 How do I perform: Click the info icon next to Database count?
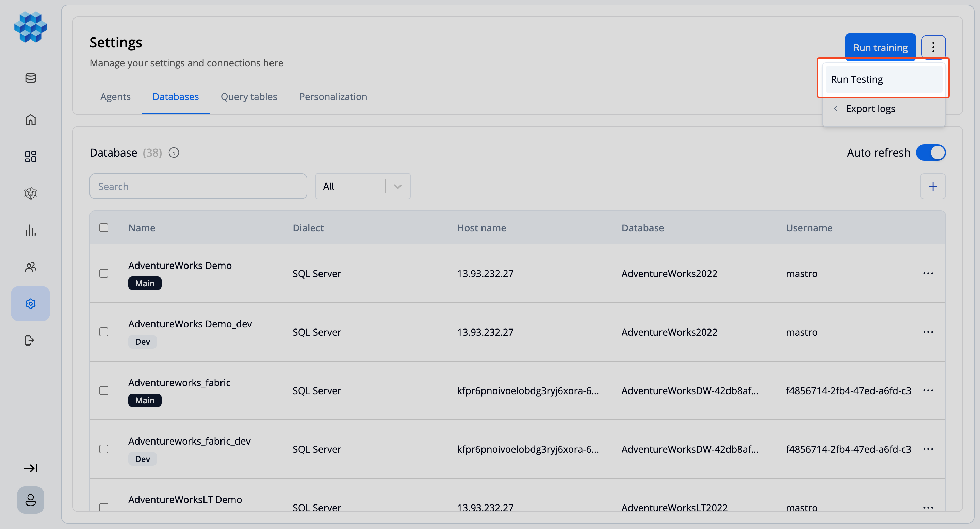[174, 153]
